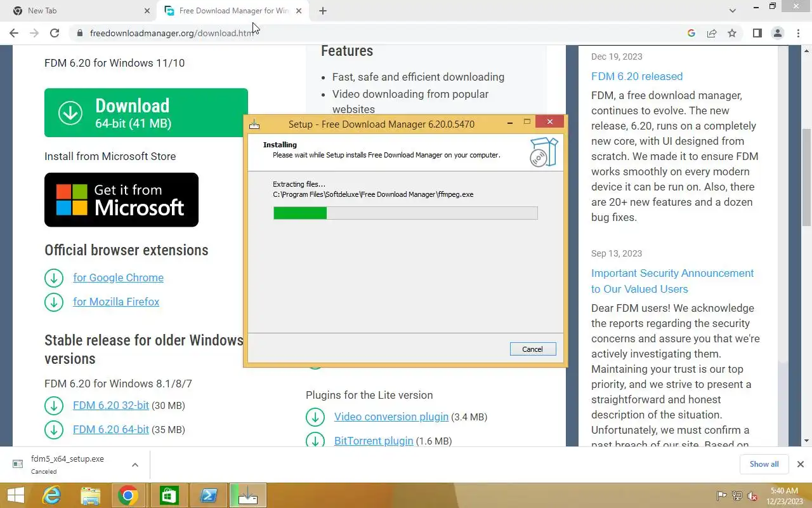Click the site lock icon in address bar

[x=80, y=33]
